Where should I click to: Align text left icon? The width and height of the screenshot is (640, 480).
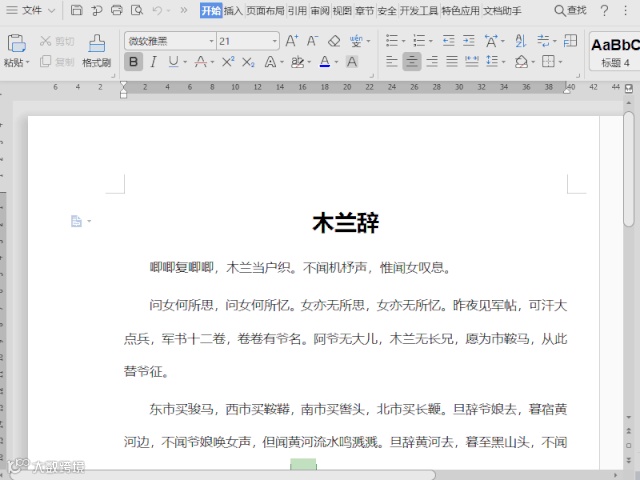391,62
